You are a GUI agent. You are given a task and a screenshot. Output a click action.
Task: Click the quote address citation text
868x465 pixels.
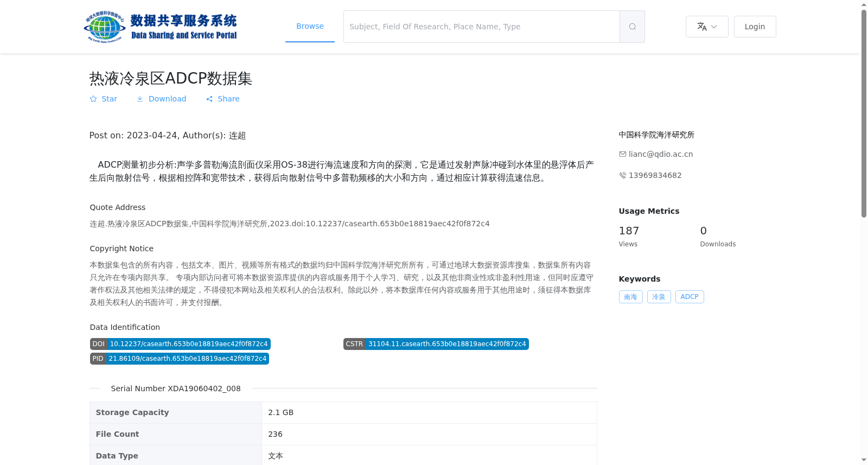(290, 224)
